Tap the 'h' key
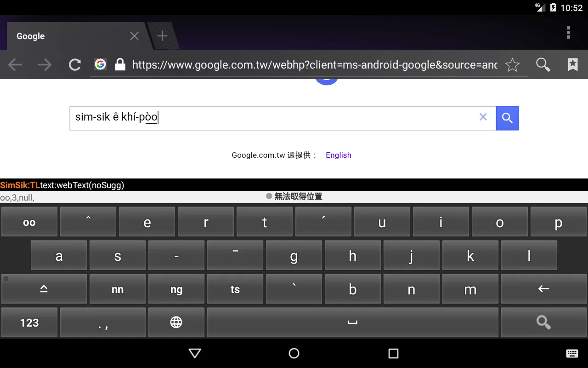Image resolution: width=588 pixels, height=368 pixels. point(353,255)
